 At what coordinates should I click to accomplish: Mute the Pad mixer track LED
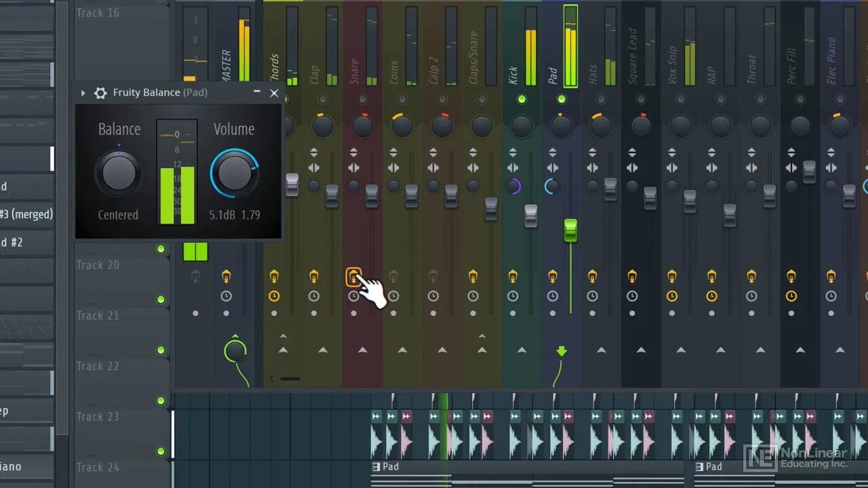click(x=561, y=100)
